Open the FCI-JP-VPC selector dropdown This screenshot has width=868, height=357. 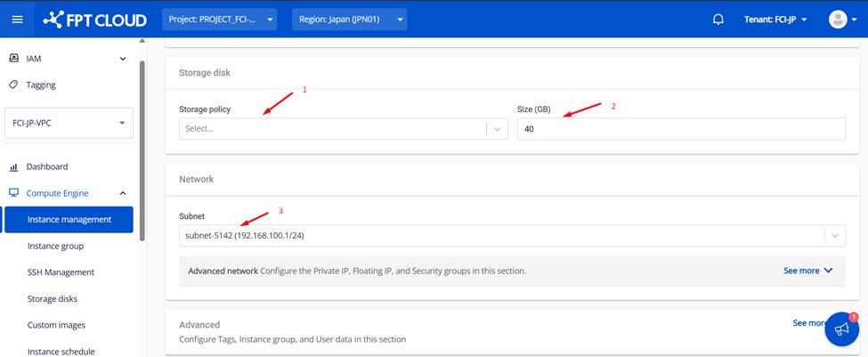click(x=69, y=123)
